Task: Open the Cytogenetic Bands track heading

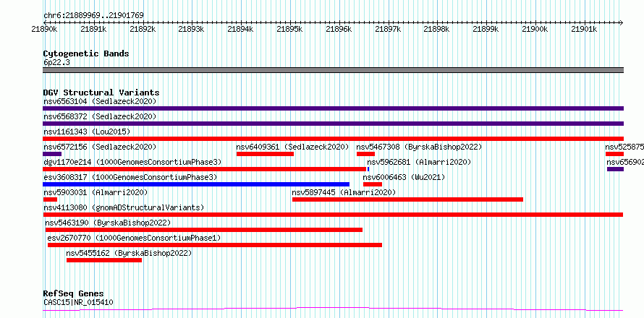Action: [x=86, y=53]
